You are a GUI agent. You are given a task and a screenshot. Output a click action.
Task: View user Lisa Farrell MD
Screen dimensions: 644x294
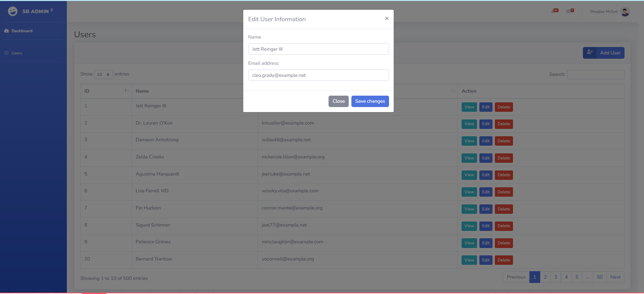(x=469, y=192)
